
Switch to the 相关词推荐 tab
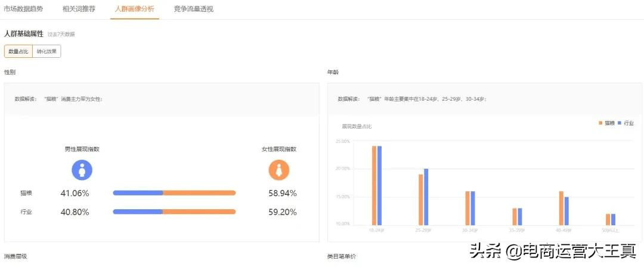click(x=79, y=9)
